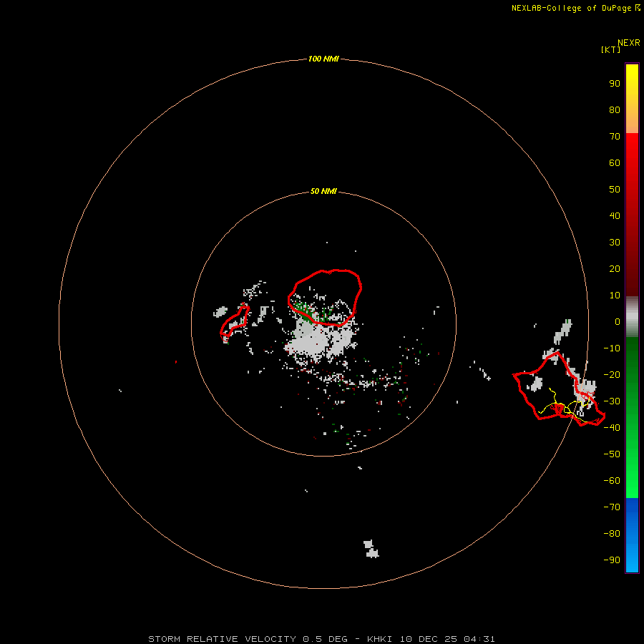Click the -90 value on velocity scale

[612, 560]
